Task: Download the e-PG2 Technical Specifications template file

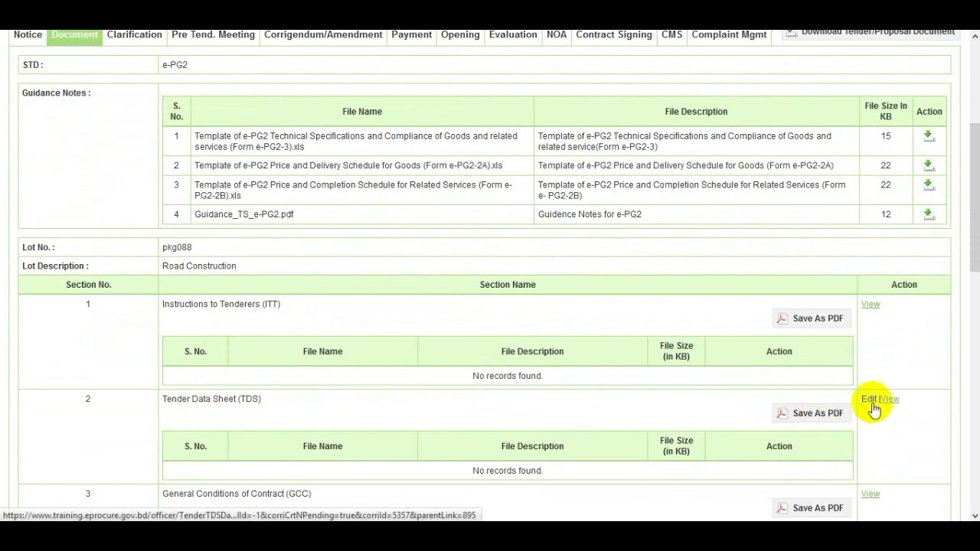Action: (929, 136)
